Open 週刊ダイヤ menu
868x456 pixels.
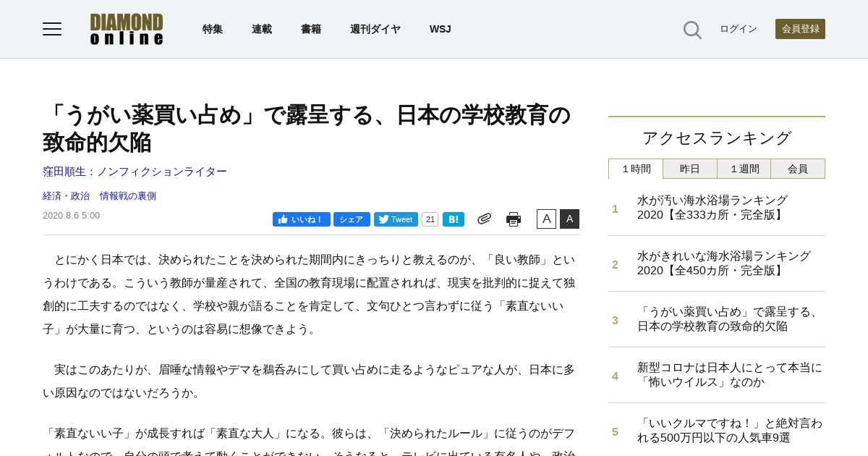click(375, 29)
